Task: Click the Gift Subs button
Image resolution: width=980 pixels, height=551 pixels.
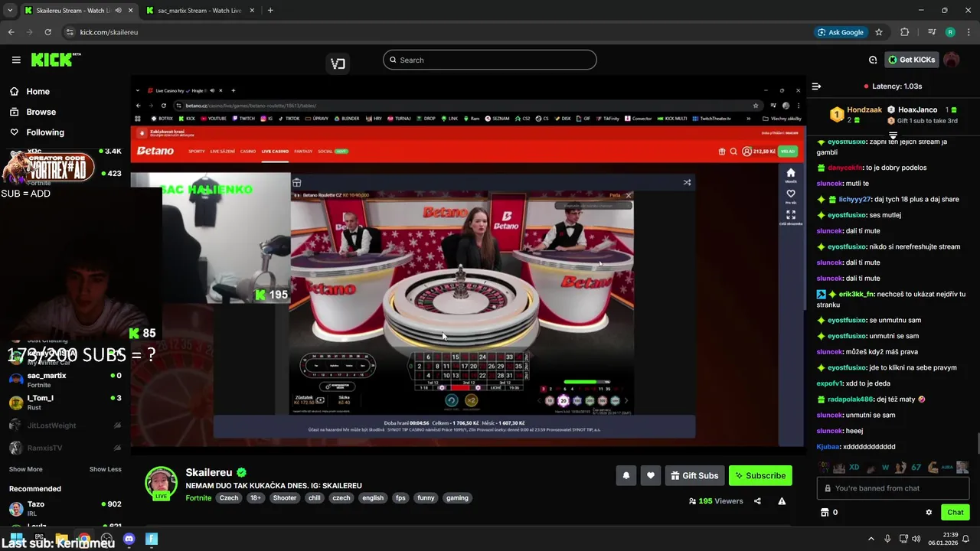Action: point(694,475)
